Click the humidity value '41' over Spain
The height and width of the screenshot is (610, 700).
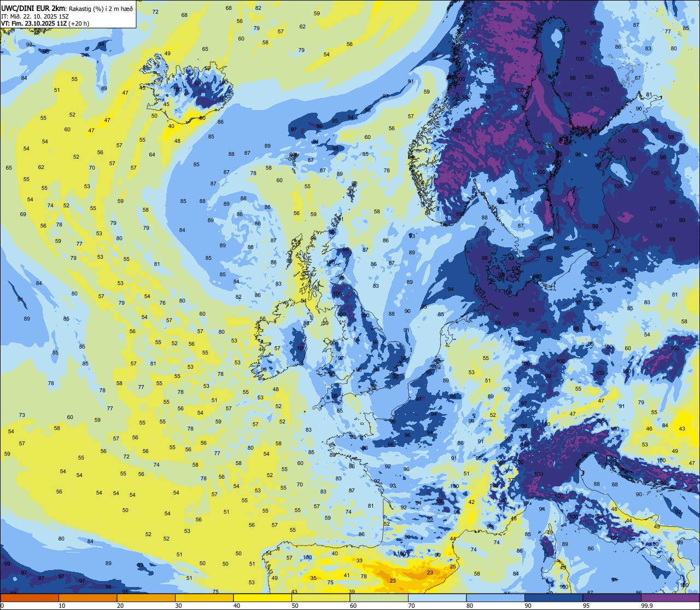point(347,575)
